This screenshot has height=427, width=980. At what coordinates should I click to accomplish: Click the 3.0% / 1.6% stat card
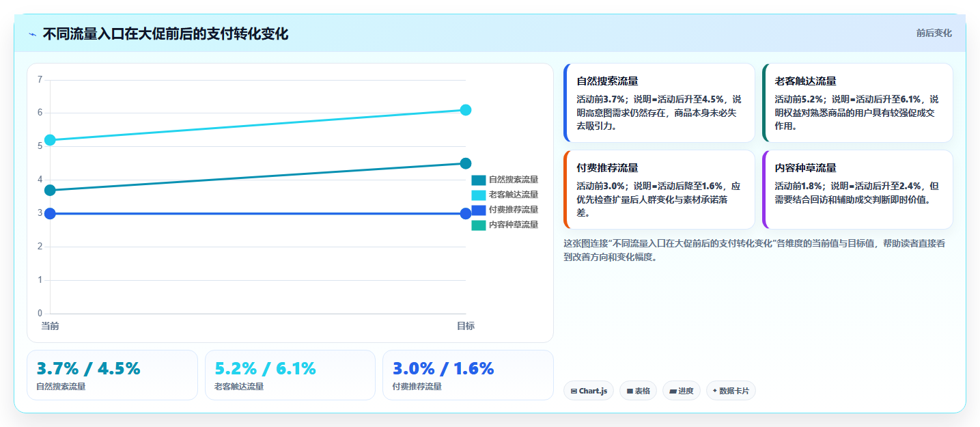pos(468,375)
